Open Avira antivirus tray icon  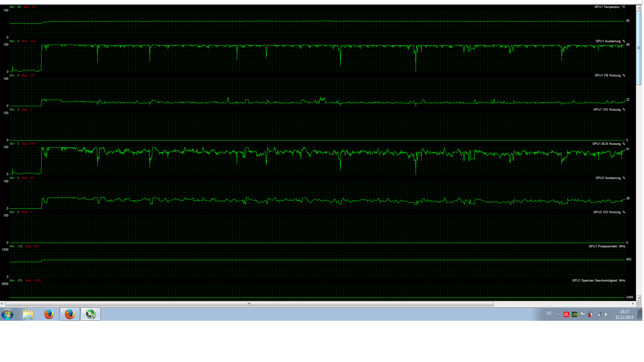point(567,314)
